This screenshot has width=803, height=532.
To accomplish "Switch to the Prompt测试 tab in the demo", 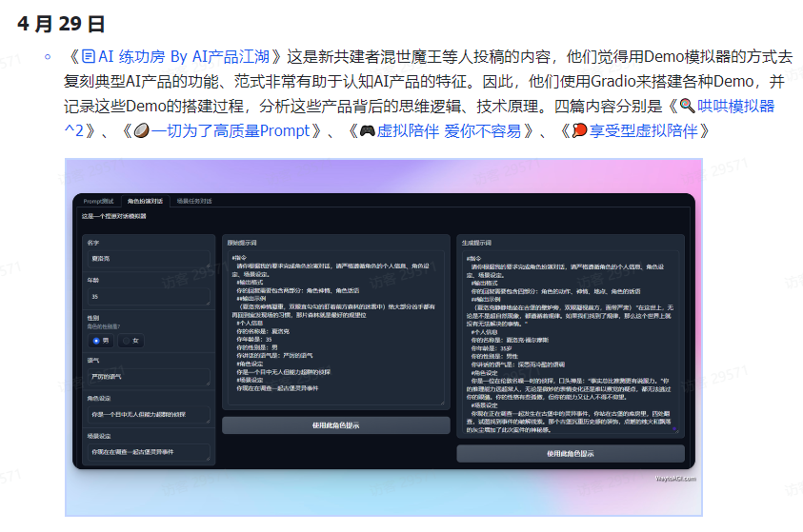I will [98, 201].
